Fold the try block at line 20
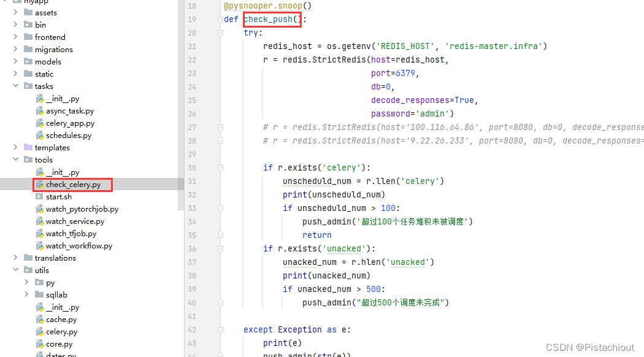Screen dimensions: 644x357 pyautogui.click(x=221, y=33)
